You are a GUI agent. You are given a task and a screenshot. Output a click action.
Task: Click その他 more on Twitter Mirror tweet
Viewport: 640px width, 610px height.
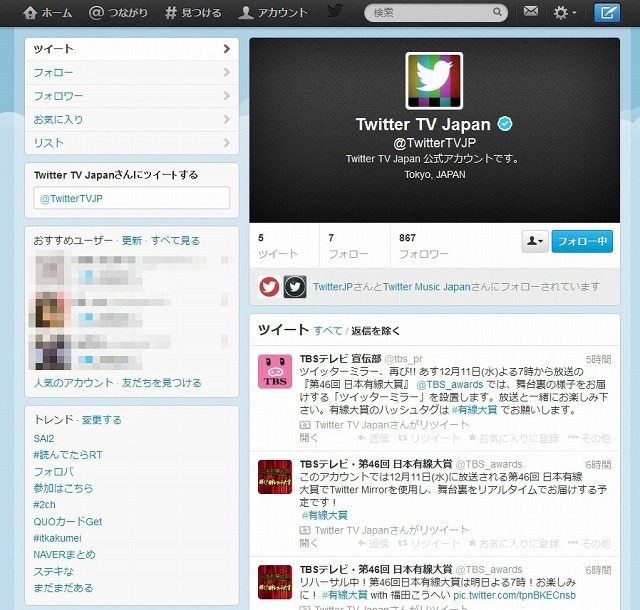[x=589, y=543]
